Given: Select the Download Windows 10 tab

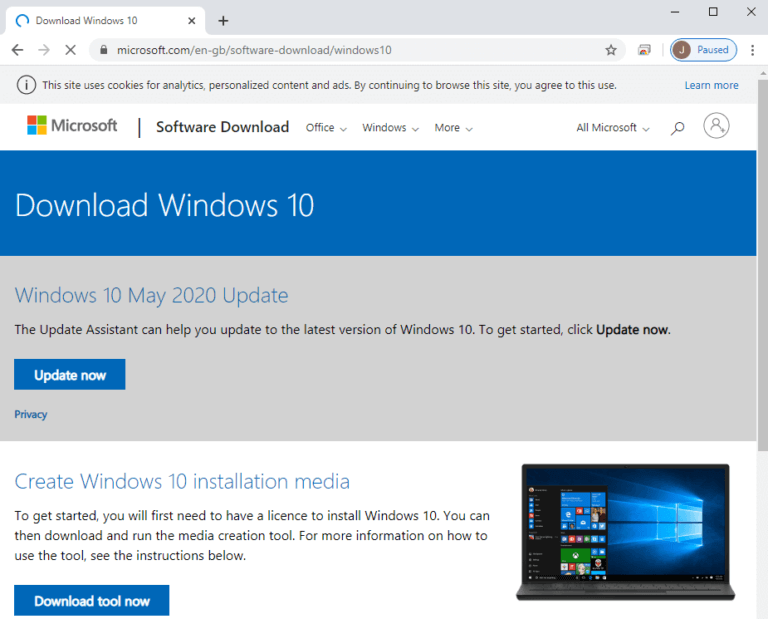Looking at the screenshot, I should pos(105,21).
